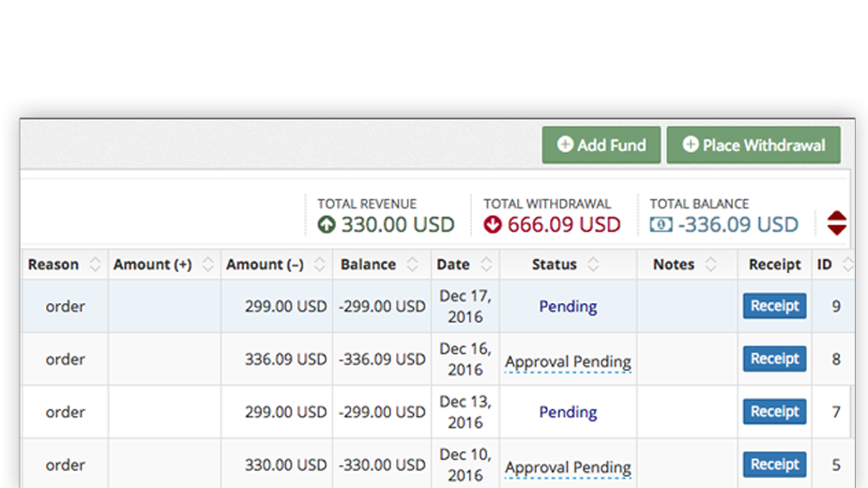Sort by Amount (+) column arrows
868x488 pixels.
coord(207,265)
